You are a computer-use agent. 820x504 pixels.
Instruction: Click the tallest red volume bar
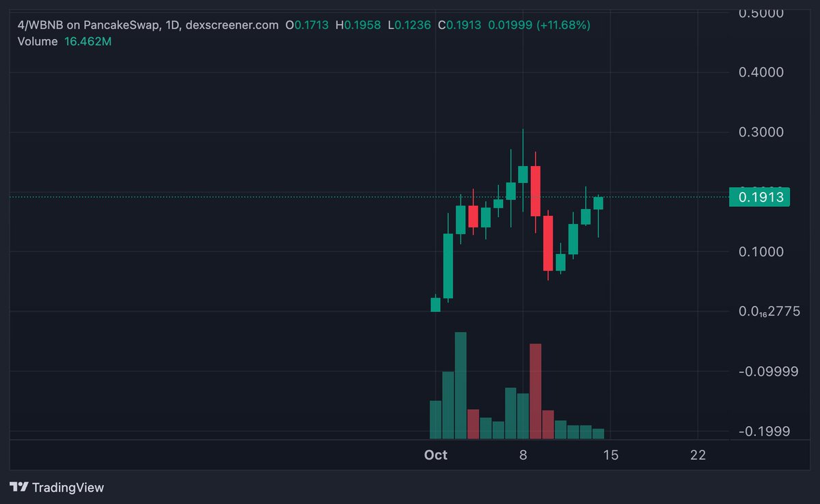pyautogui.click(x=536, y=391)
